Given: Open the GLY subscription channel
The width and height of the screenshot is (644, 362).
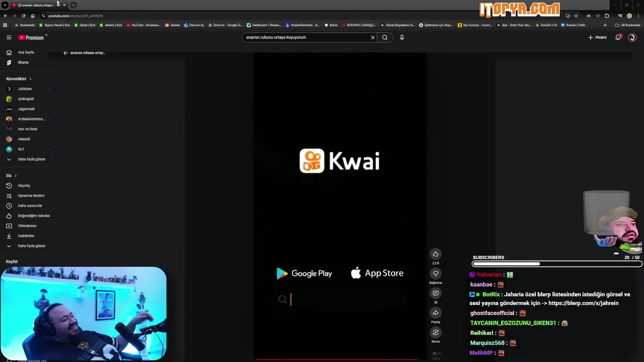Looking at the screenshot, I should coord(21,149).
